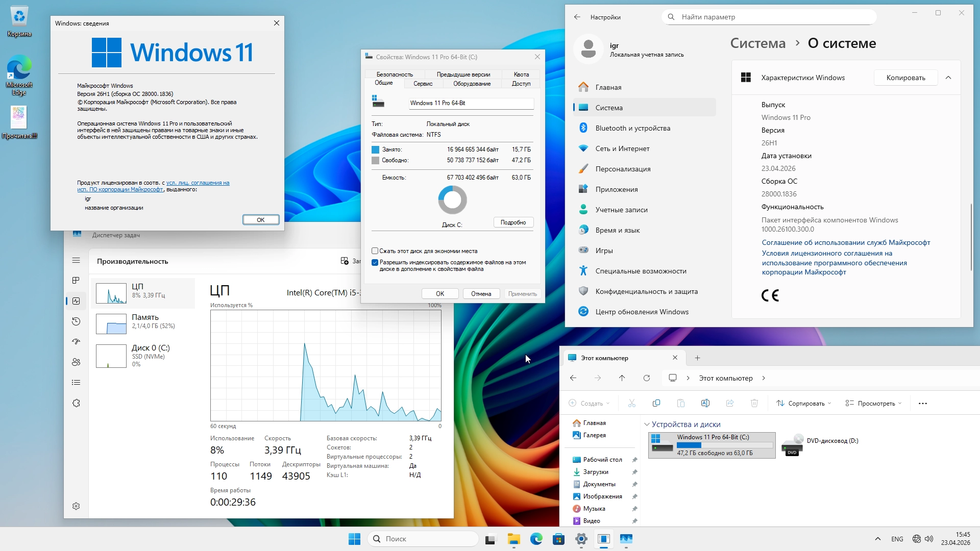This screenshot has width=980, height=551.
Task: Open the Services icon in Task Manager sidebar
Action: 76,403
